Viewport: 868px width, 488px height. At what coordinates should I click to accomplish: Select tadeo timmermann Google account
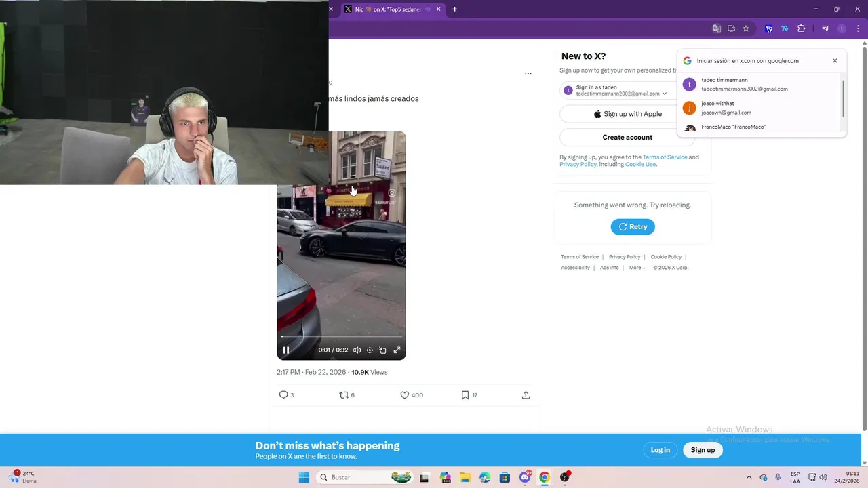[760, 85]
